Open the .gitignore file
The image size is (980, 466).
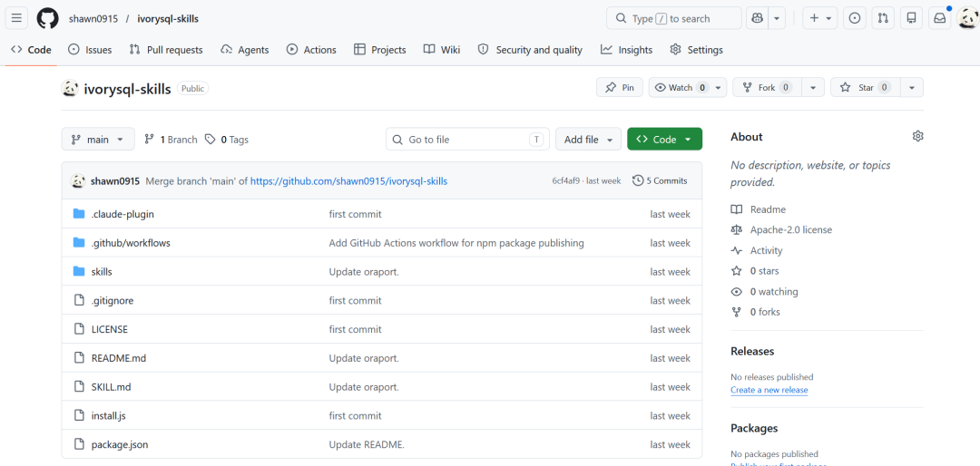coord(113,300)
